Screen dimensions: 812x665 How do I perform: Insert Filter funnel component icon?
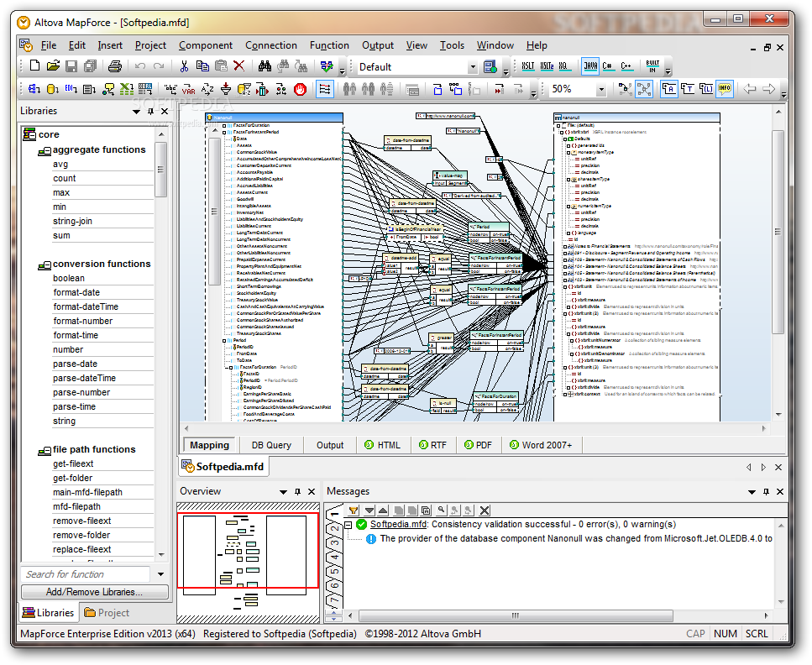(226, 89)
